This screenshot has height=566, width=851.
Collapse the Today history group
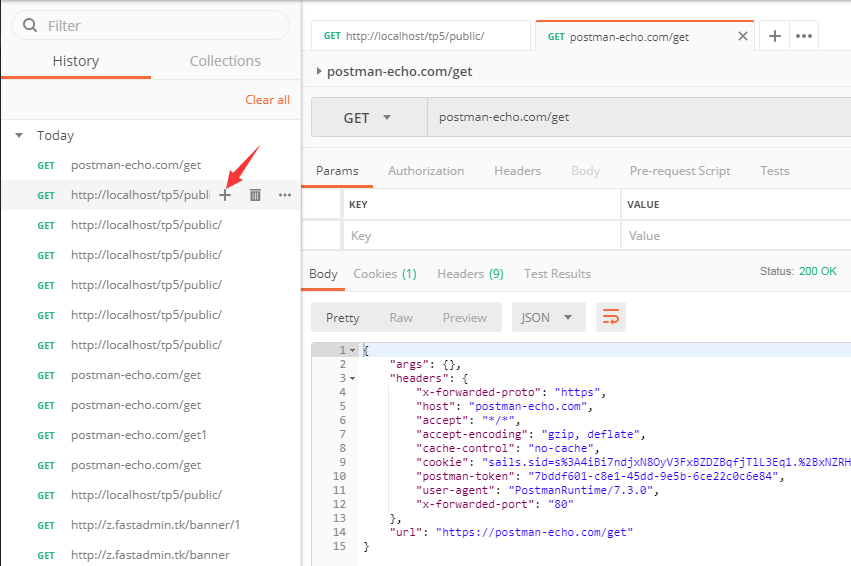click(19, 135)
